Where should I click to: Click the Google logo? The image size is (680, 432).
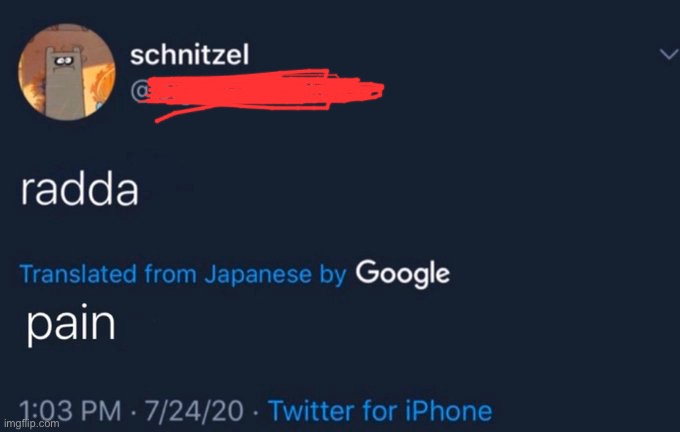(402, 272)
